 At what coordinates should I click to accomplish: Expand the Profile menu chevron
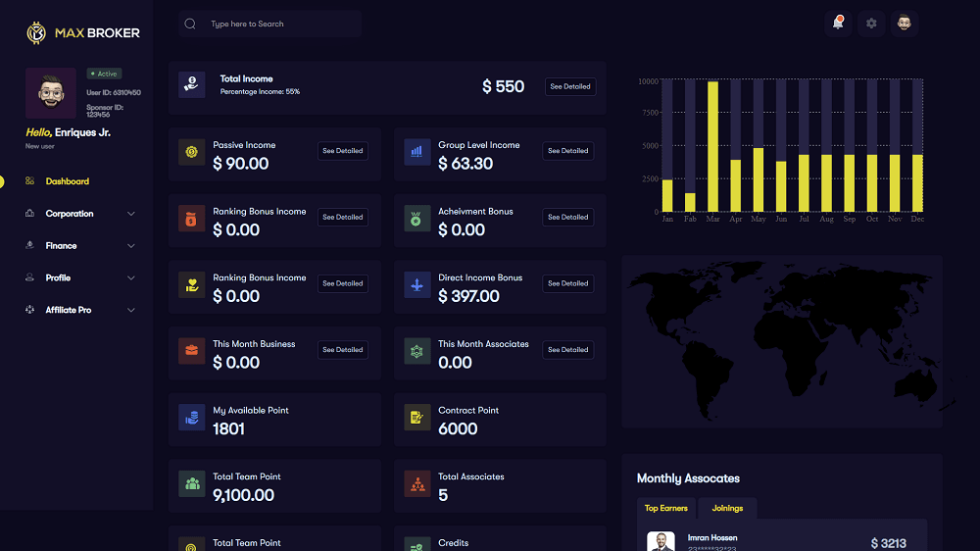click(131, 278)
